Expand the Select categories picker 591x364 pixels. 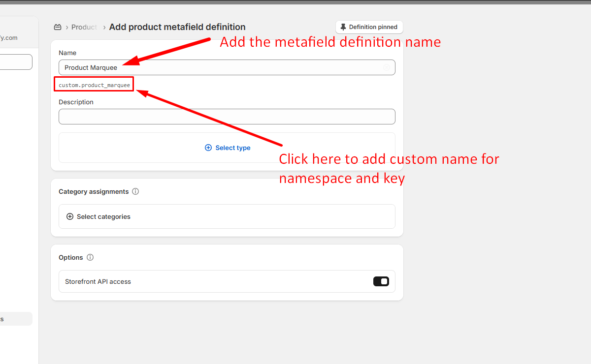point(103,216)
